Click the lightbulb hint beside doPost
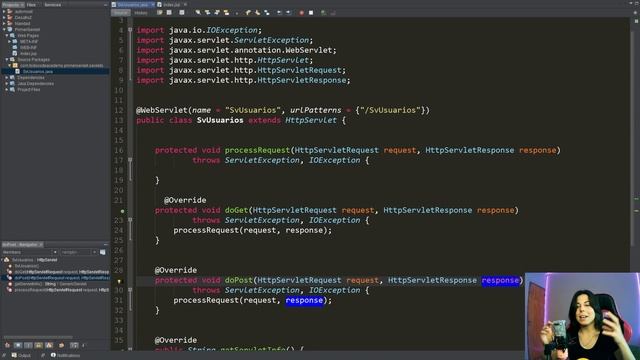 coord(120,281)
